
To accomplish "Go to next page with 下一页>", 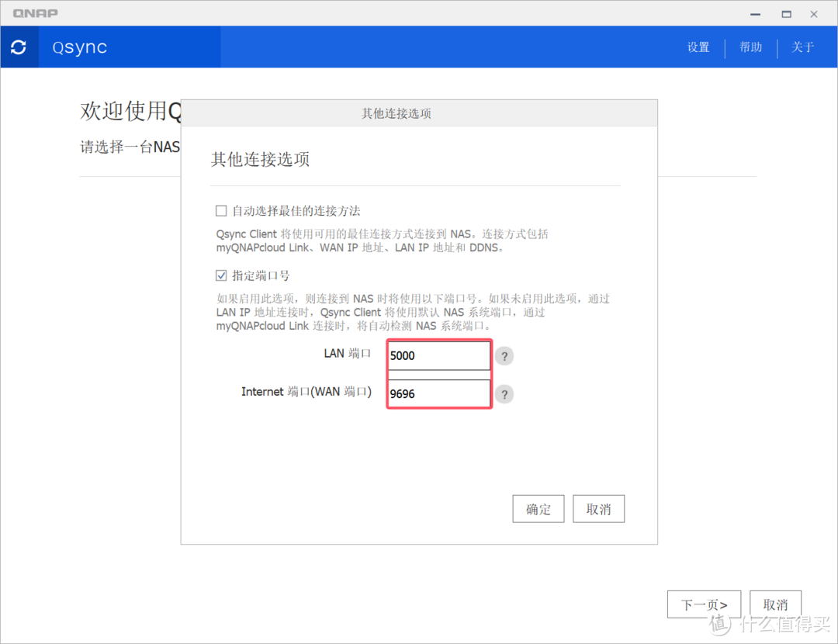I will click(704, 604).
